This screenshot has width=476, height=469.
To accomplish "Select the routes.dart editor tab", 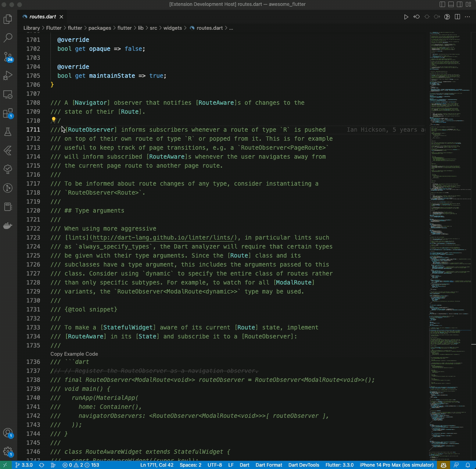I will tap(43, 17).
